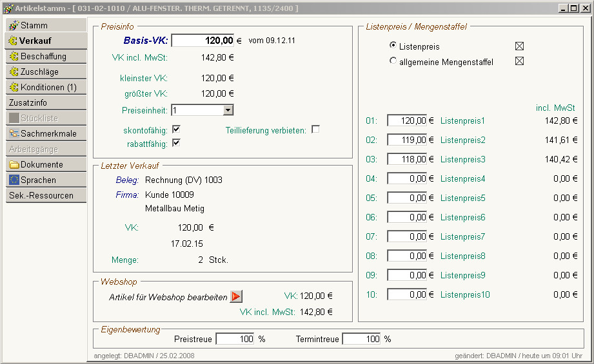Click the 'geändert: DBADMIN' status text
This screenshot has width=594, height=364.
coord(486,356)
